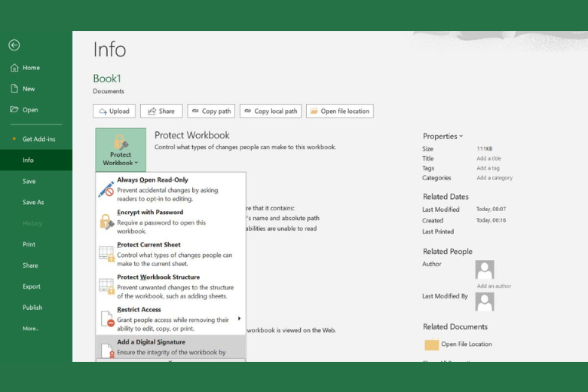The height and width of the screenshot is (392, 588).
Task: Click the 111KB size value
Action: (485, 149)
